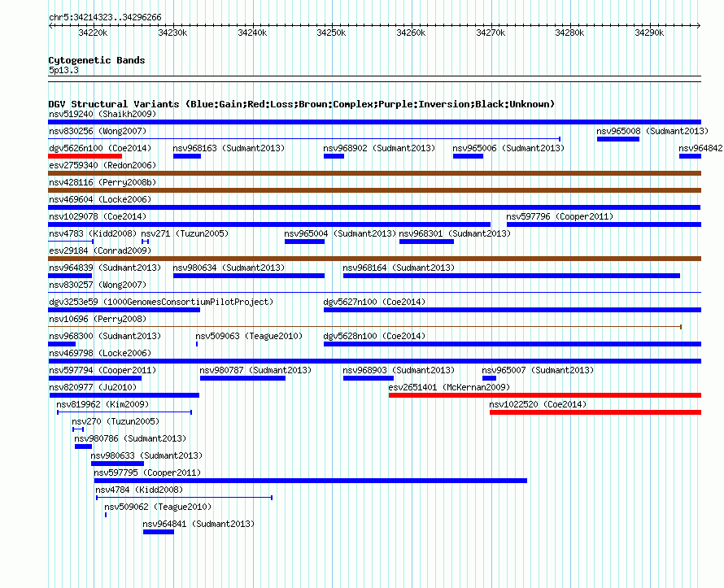The height and width of the screenshot is (588, 724).
Task: Select nsv597794 (Cooper2011) label
Action: coord(102,370)
